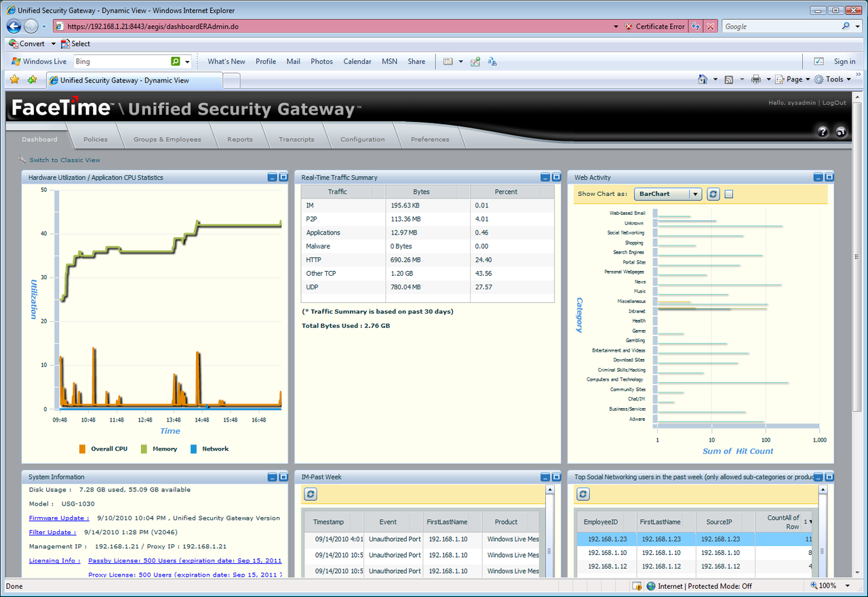
Task: Open the Preferences tab
Action: coord(430,139)
